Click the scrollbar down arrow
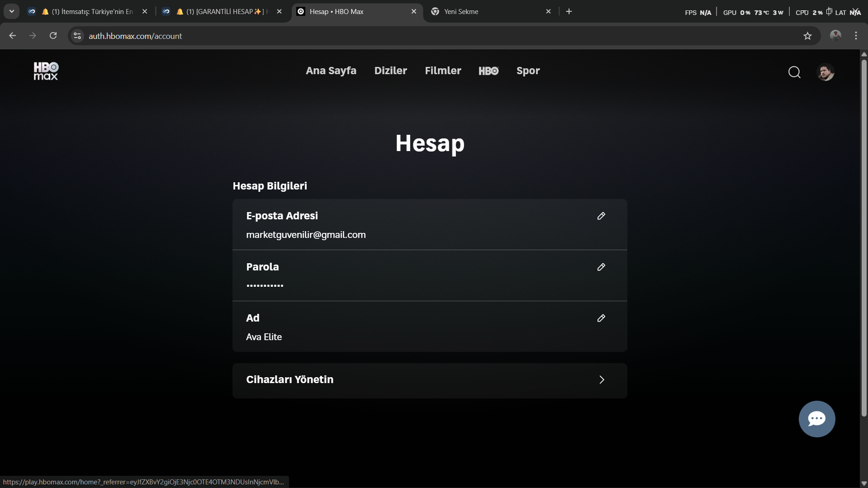 [864, 483]
